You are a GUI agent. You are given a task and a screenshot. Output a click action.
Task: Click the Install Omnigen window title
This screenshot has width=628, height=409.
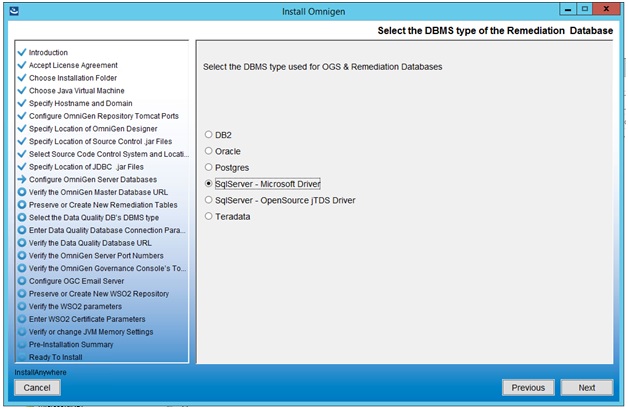tap(313, 12)
